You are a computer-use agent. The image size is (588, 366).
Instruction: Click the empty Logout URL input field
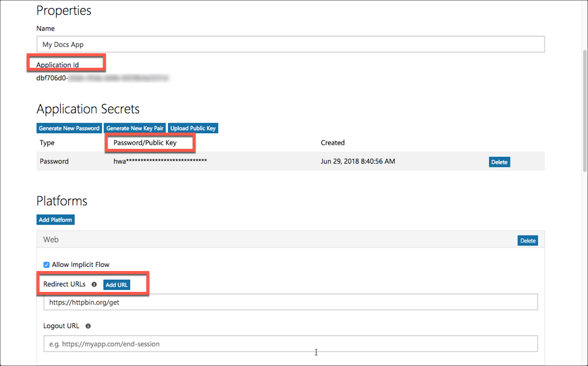coord(231,344)
